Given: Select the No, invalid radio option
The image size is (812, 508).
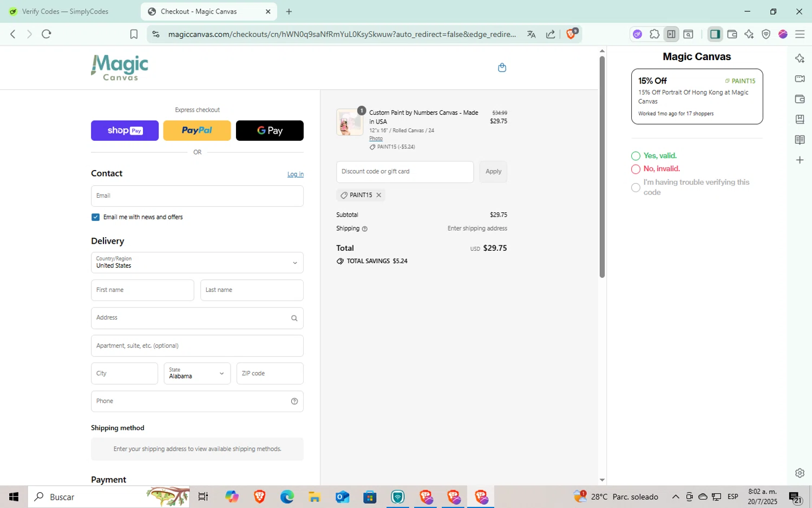Looking at the screenshot, I should click(636, 169).
